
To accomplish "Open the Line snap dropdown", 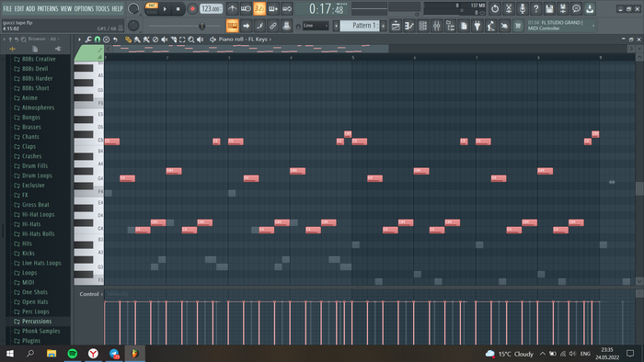I will click(316, 26).
